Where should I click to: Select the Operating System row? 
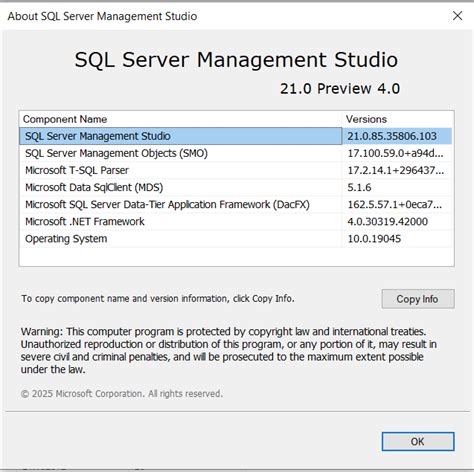236,239
